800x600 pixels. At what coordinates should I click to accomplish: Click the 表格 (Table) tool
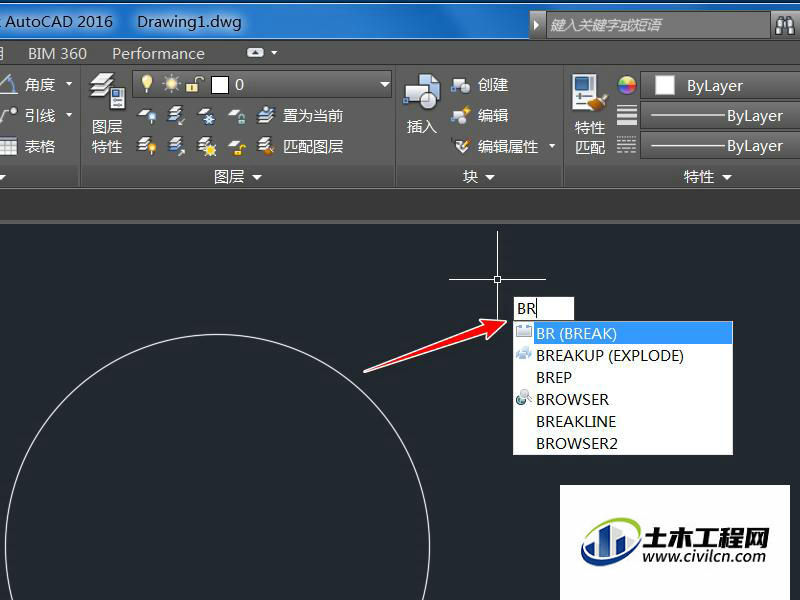point(28,146)
